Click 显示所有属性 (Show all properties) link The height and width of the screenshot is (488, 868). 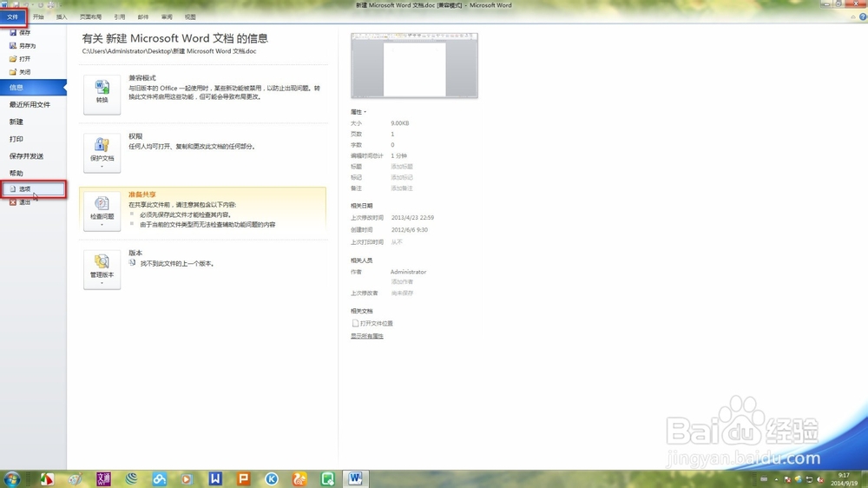click(x=366, y=336)
